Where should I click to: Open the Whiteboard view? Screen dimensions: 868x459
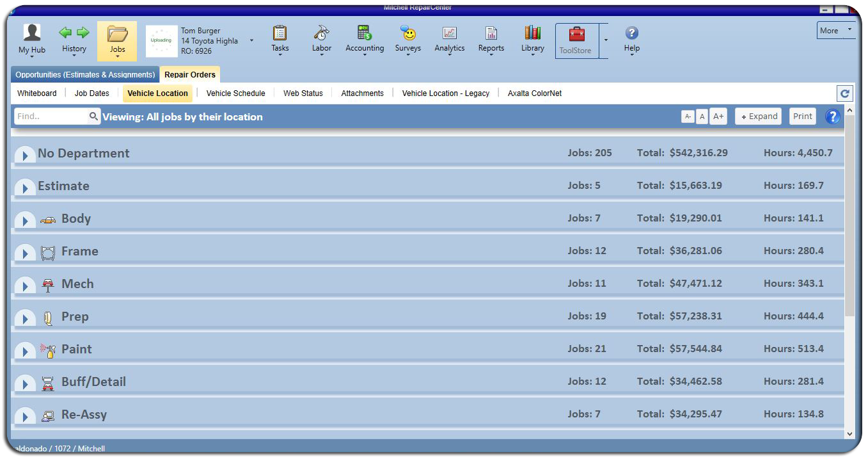pos(37,93)
